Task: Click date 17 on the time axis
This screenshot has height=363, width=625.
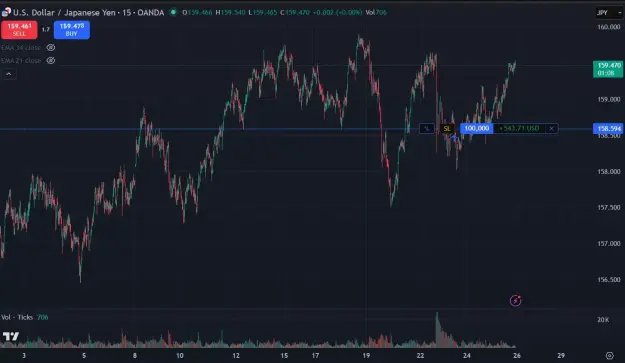Action: 315,355
